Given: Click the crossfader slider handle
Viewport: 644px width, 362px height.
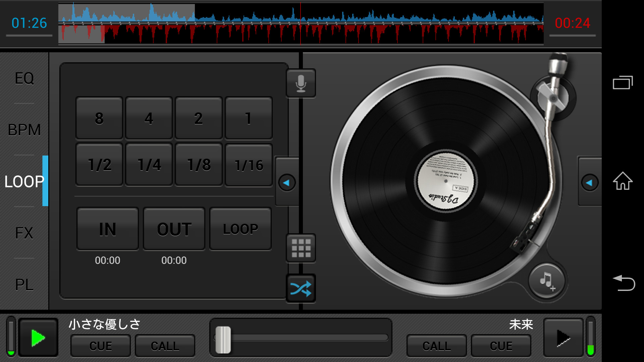Looking at the screenshot, I should [223, 340].
